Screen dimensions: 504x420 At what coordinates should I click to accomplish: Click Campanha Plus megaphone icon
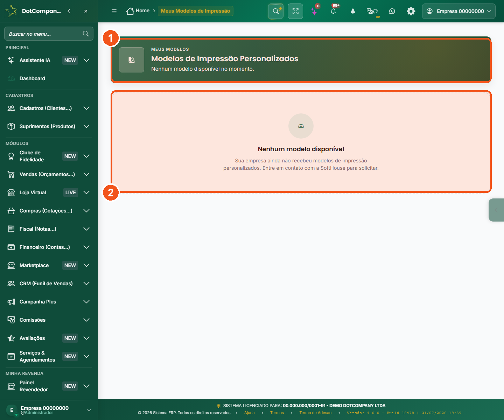(11, 302)
